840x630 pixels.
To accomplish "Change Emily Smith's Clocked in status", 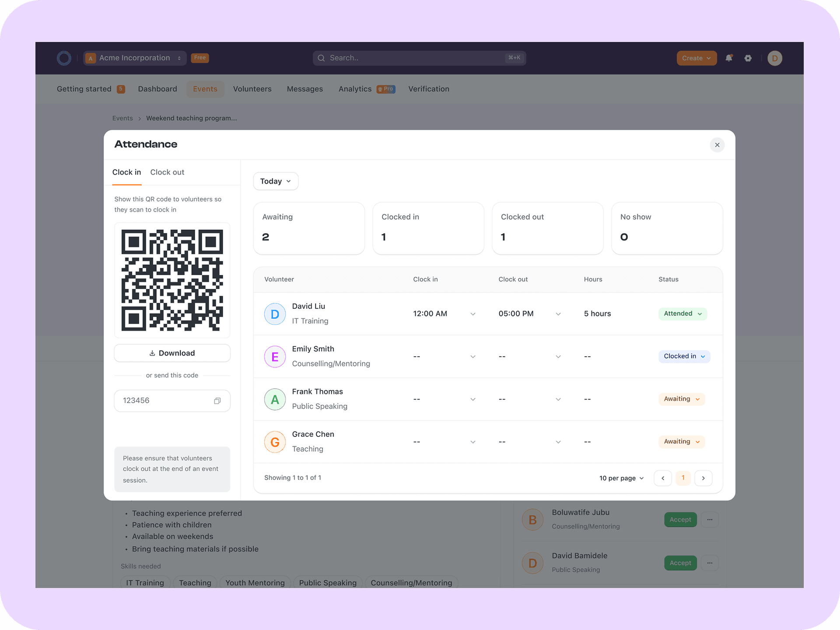I will pos(684,357).
